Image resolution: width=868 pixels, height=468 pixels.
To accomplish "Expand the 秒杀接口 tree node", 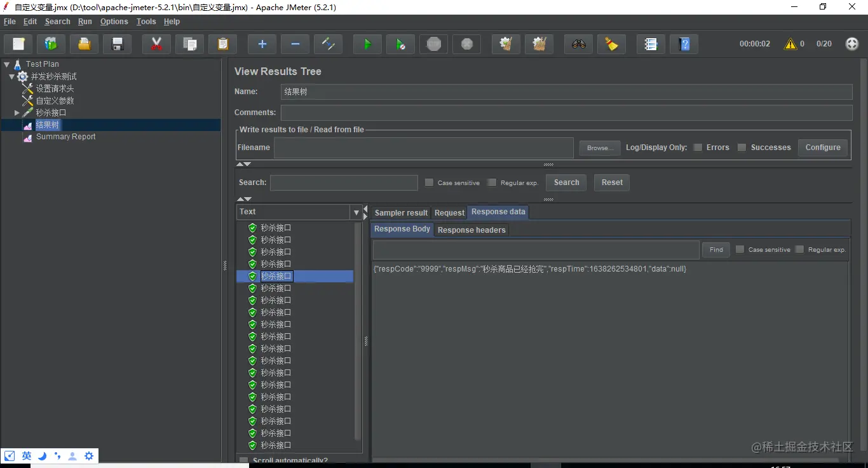I will [x=17, y=113].
